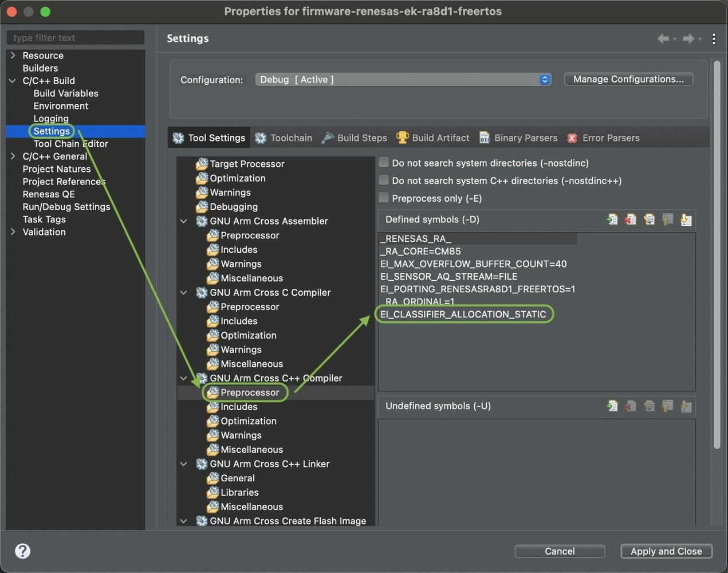
Task: Select the EI_MAX_OVERFLOW_BUFFER_COUNT=40 symbol
Action: click(x=473, y=264)
